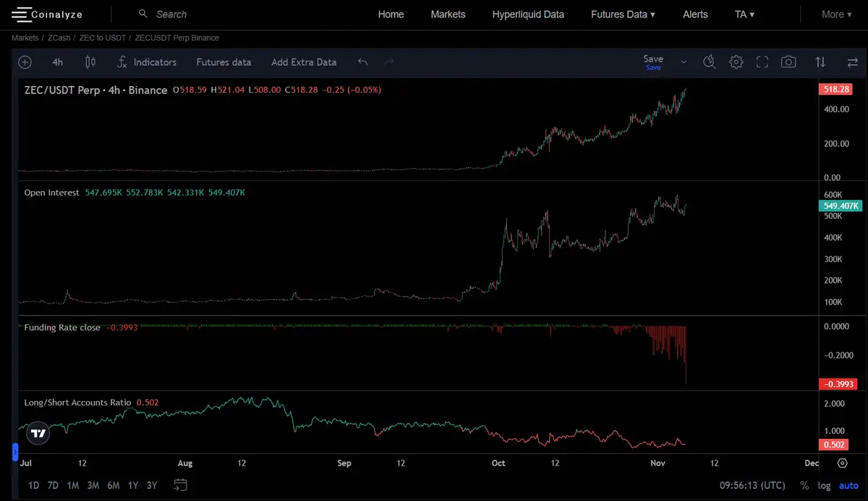868x501 pixels.
Task: Take a chart snapshot with camera icon
Action: point(788,62)
